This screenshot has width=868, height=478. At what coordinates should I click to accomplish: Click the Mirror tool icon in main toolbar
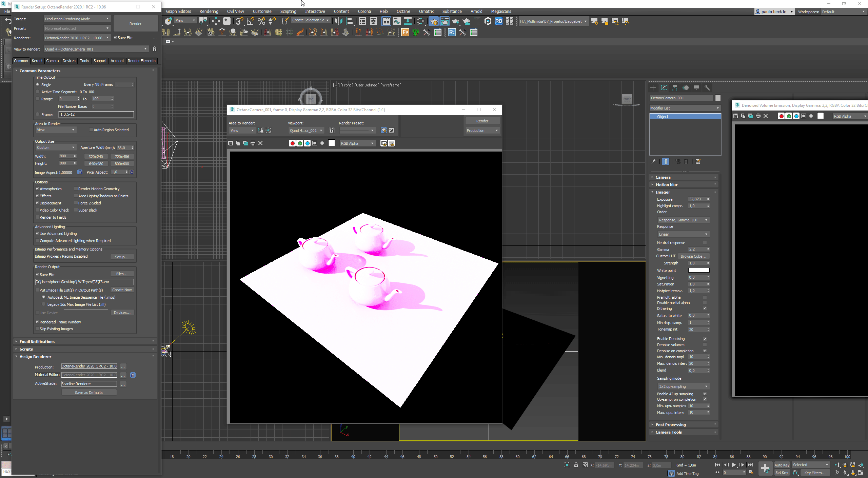tap(338, 21)
